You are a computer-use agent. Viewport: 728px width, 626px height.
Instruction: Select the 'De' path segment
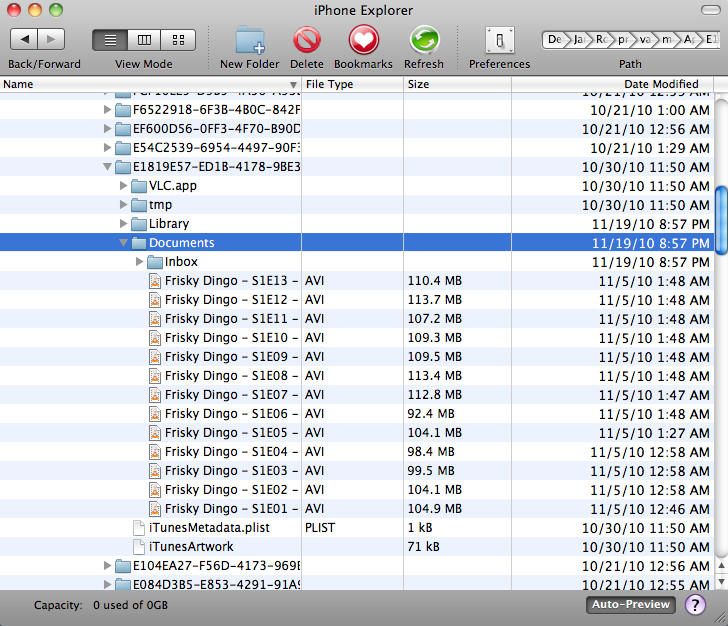click(555, 40)
